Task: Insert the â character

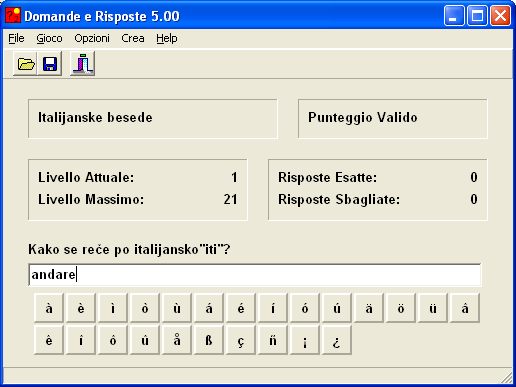Action: (465, 308)
